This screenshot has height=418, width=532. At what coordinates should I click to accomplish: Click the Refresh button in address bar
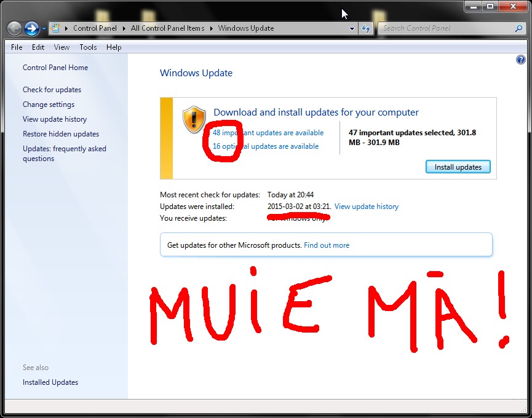[366, 28]
